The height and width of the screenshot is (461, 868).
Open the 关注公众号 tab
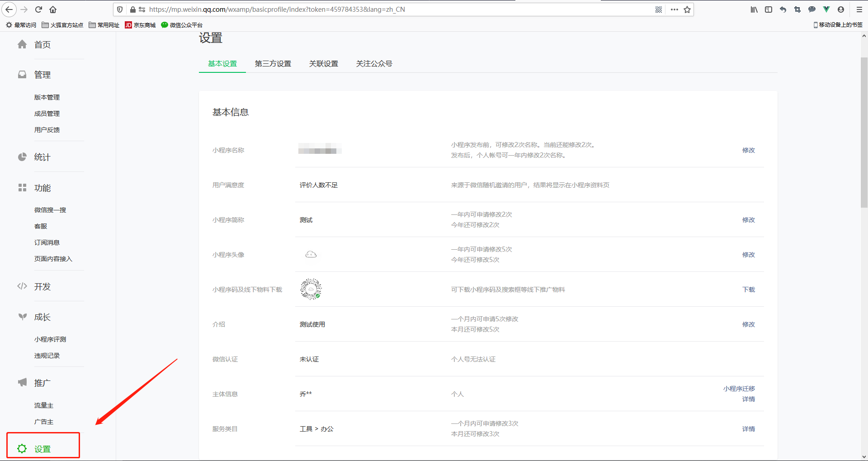click(x=374, y=64)
